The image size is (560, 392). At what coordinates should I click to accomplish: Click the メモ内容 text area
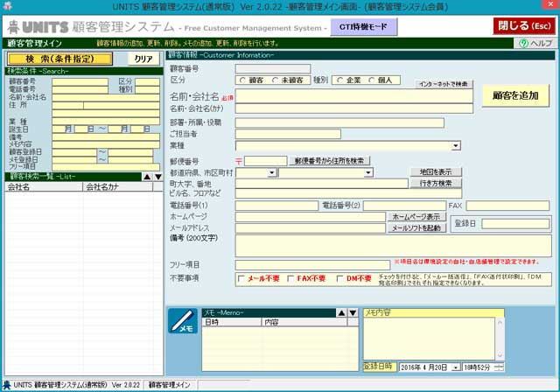[429, 339]
